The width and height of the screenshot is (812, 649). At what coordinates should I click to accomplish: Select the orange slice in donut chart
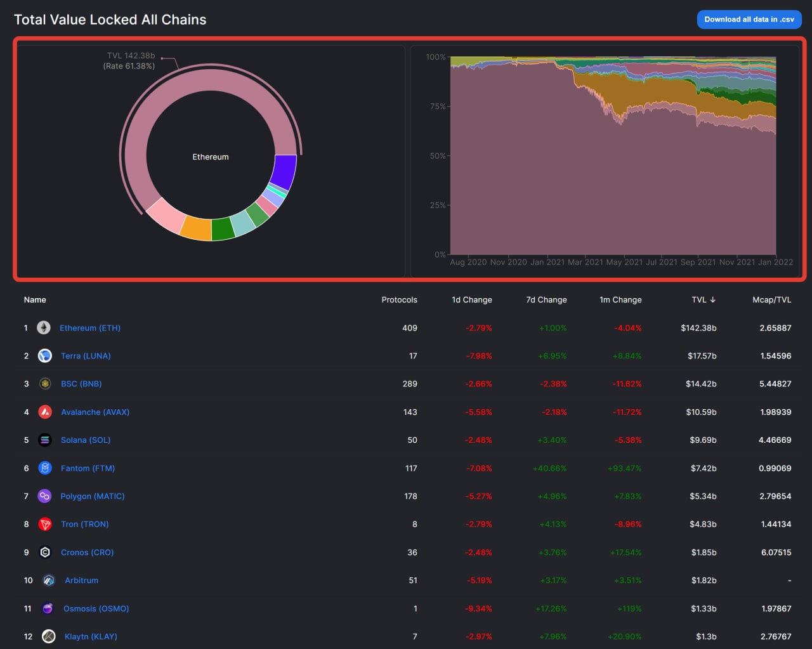click(x=196, y=229)
